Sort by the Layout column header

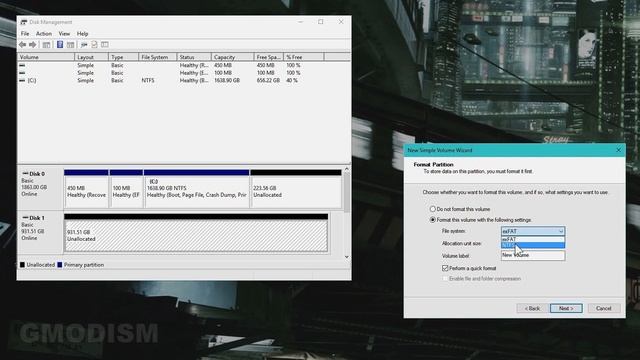click(91, 57)
